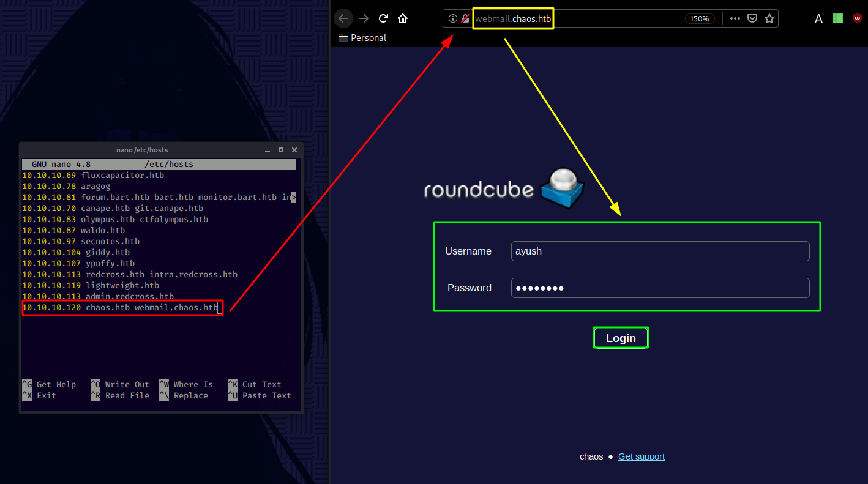Viewport: 868px width, 484px height.
Task: Click the ^W Where Is shortcut in nano
Action: [186, 385]
